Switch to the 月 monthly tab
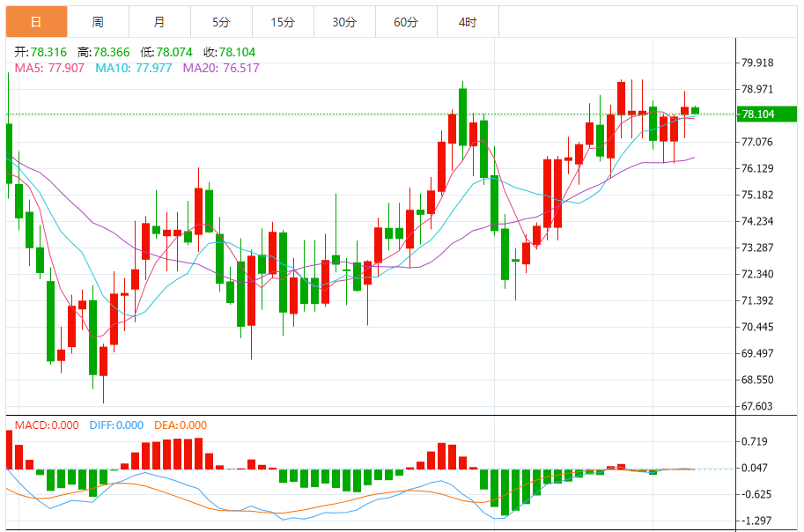 (159, 22)
